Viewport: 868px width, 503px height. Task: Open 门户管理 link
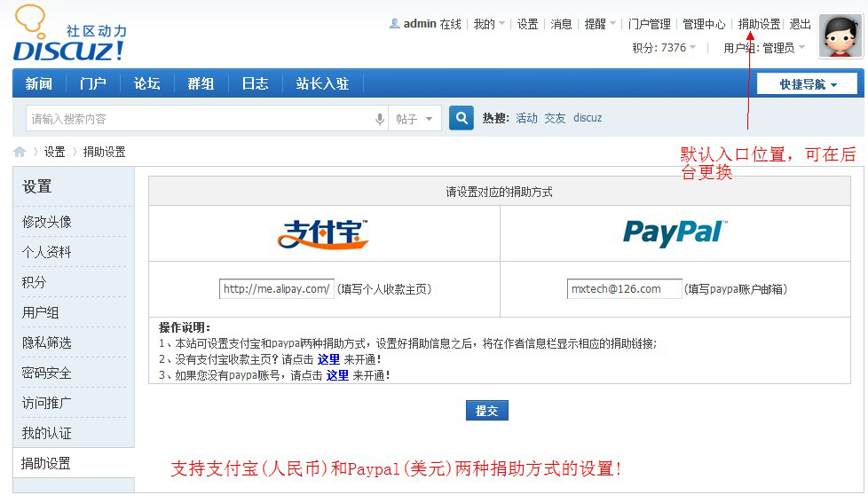(650, 24)
